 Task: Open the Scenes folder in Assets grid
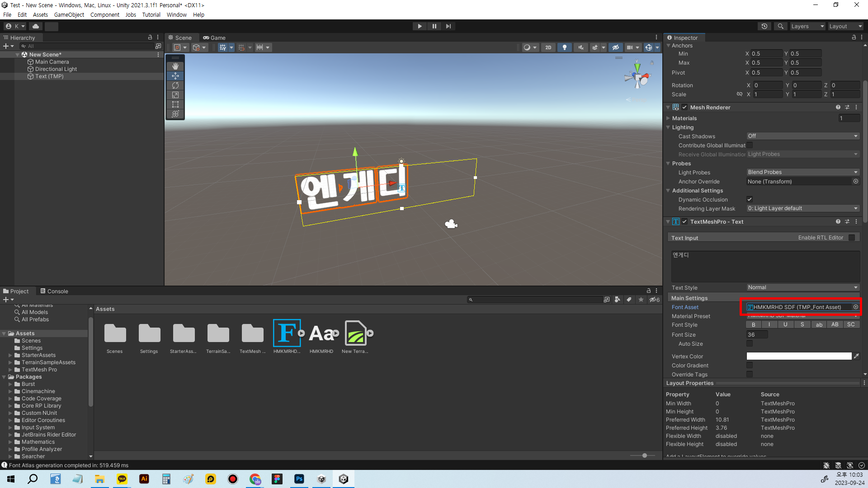(x=115, y=333)
